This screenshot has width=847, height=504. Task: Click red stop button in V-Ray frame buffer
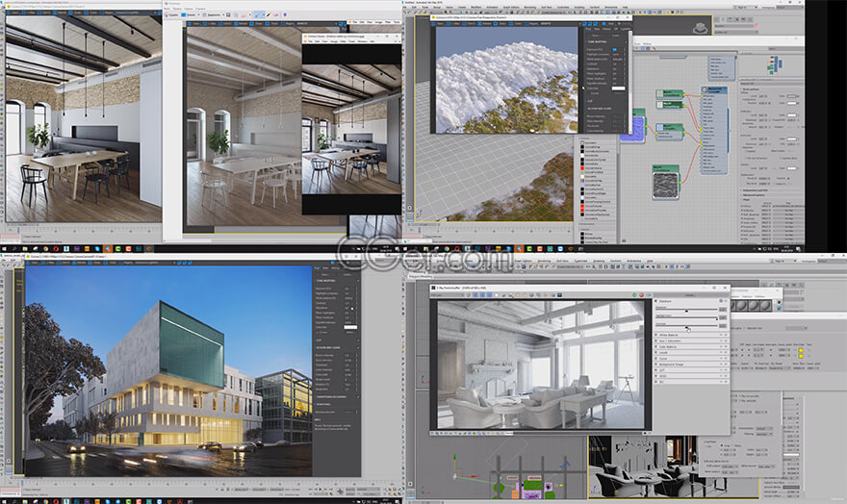pos(641,295)
